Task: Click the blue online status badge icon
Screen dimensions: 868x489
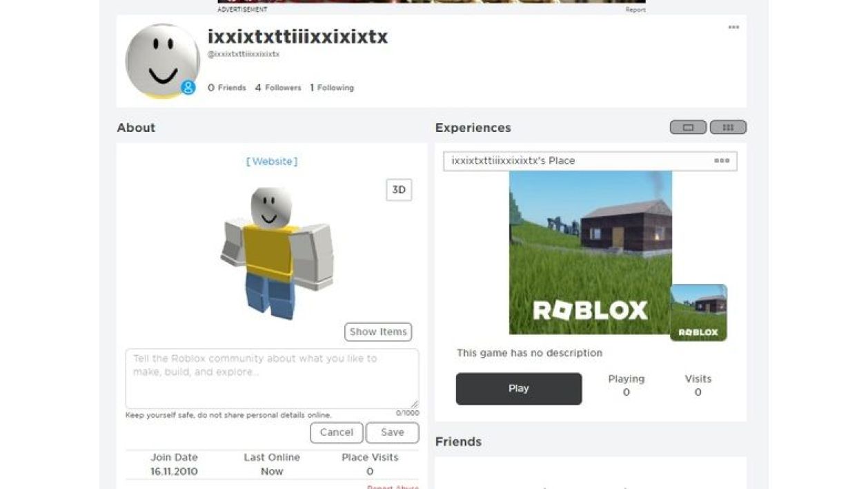Action: [x=188, y=88]
